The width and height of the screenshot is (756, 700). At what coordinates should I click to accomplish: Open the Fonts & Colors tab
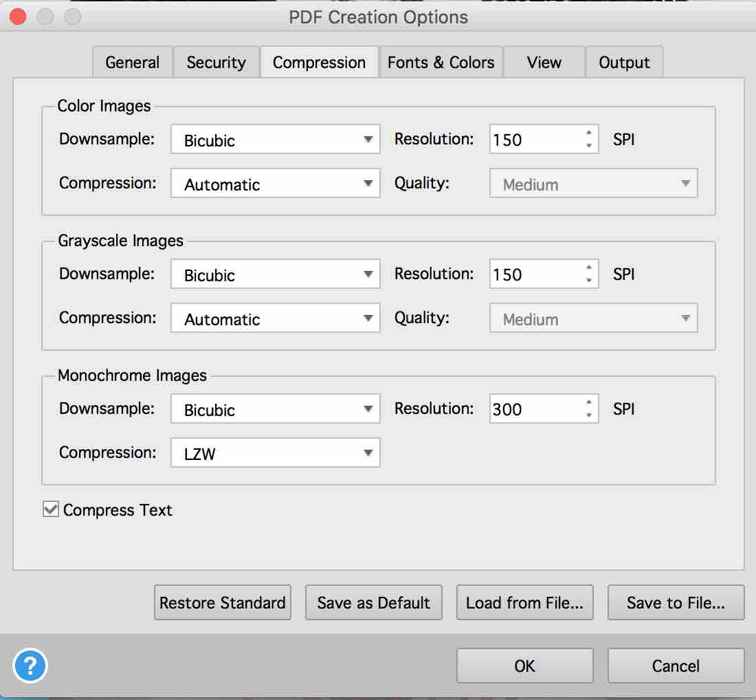click(x=441, y=63)
